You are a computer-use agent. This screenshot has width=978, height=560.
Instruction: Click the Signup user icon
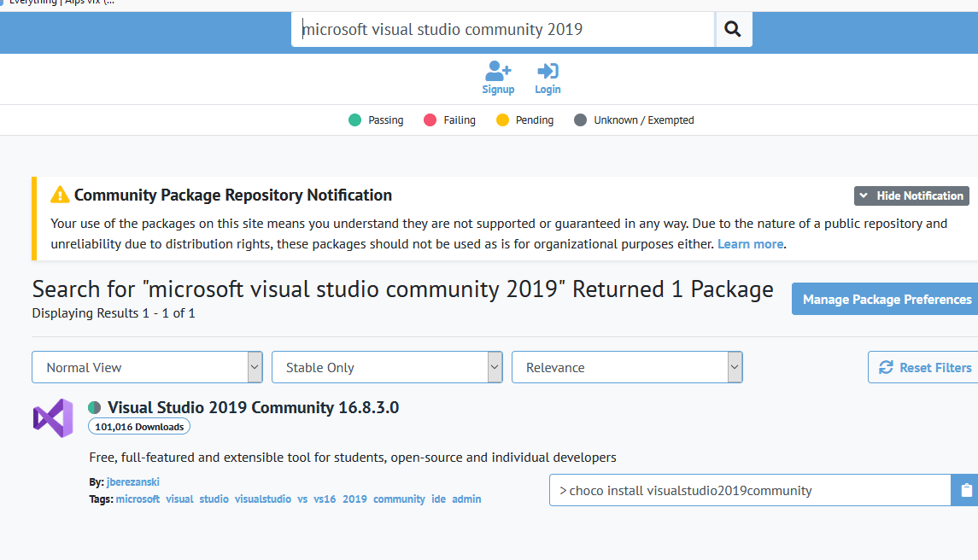tap(498, 71)
